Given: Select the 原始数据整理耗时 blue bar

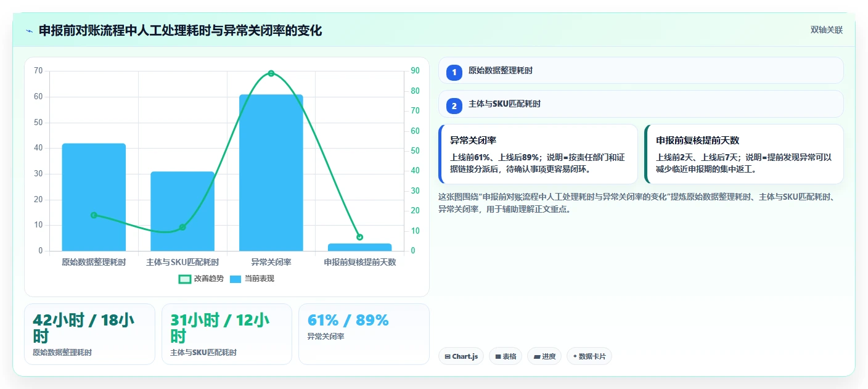Looking at the screenshot, I should click(94, 197).
